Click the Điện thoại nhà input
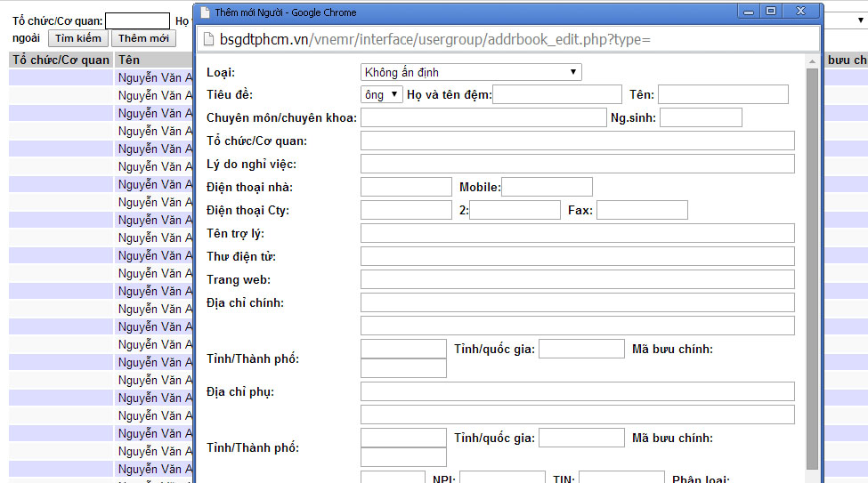This screenshot has width=868, height=483. click(x=406, y=187)
